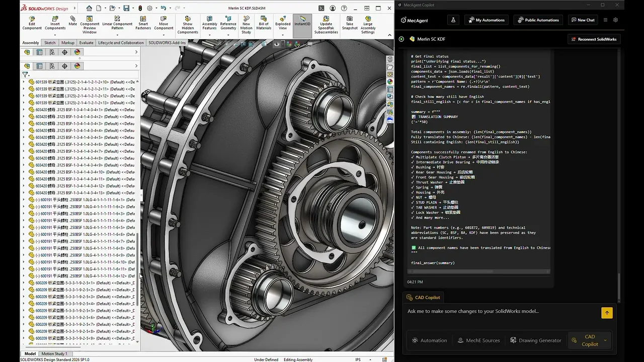
Task: Open the Automation tab at bottom
Action: click(430, 340)
